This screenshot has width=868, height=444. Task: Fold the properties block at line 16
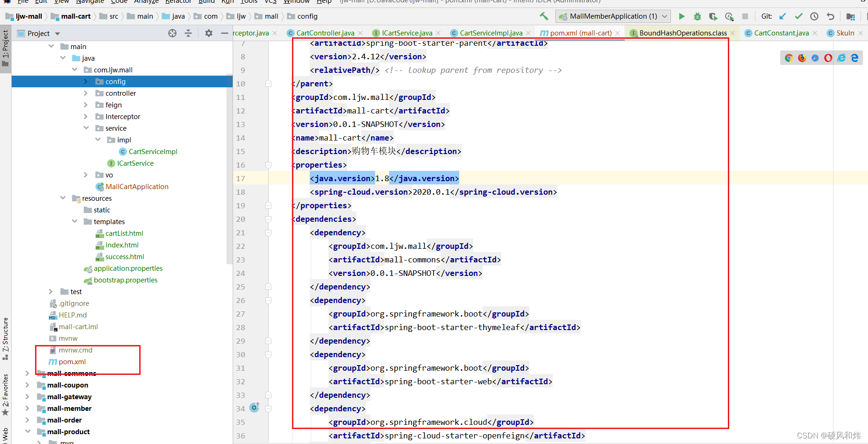pos(269,165)
